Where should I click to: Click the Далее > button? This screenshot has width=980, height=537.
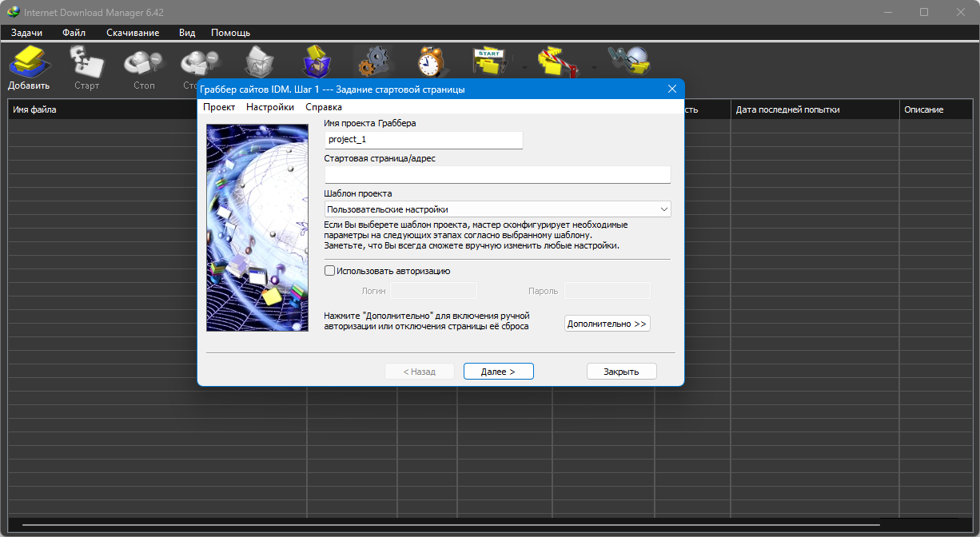click(x=498, y=372)
